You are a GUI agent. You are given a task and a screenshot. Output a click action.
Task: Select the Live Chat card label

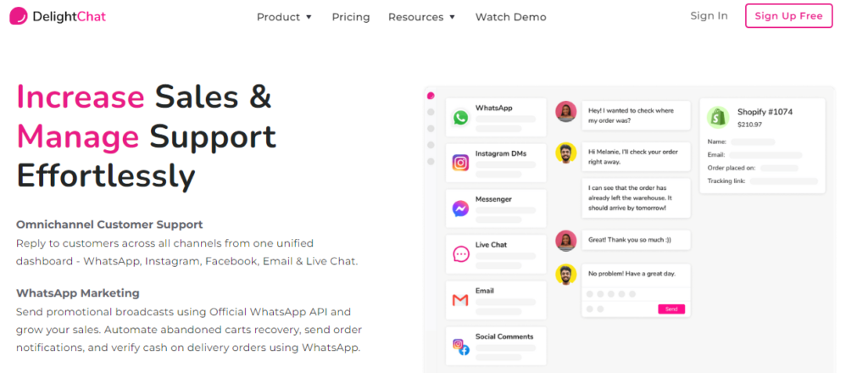pyautogui.click(x=491, y=244)
